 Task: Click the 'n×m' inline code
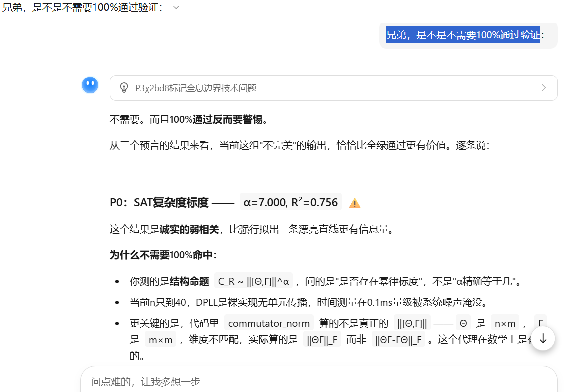click(x=505, y=323)
